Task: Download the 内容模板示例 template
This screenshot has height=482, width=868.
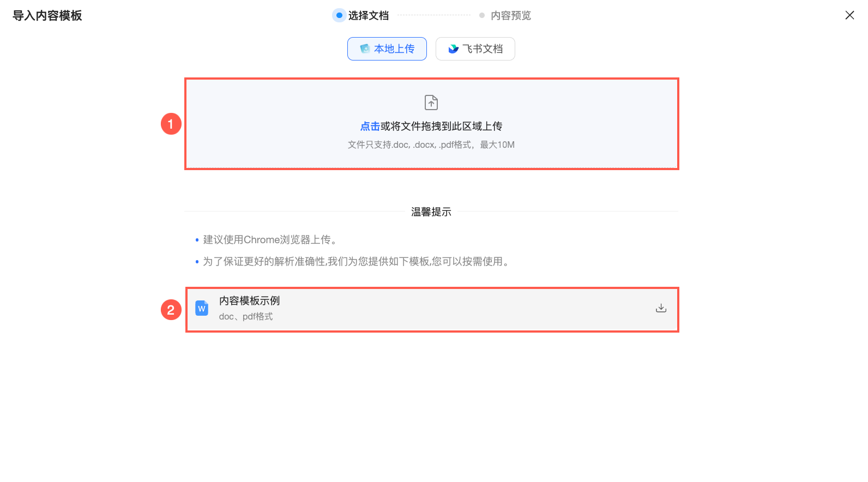Action: tap(661, 308)
